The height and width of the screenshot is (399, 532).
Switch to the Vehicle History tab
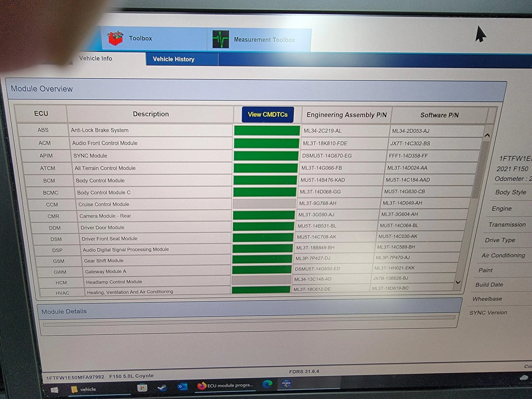(x=173, y=59)
